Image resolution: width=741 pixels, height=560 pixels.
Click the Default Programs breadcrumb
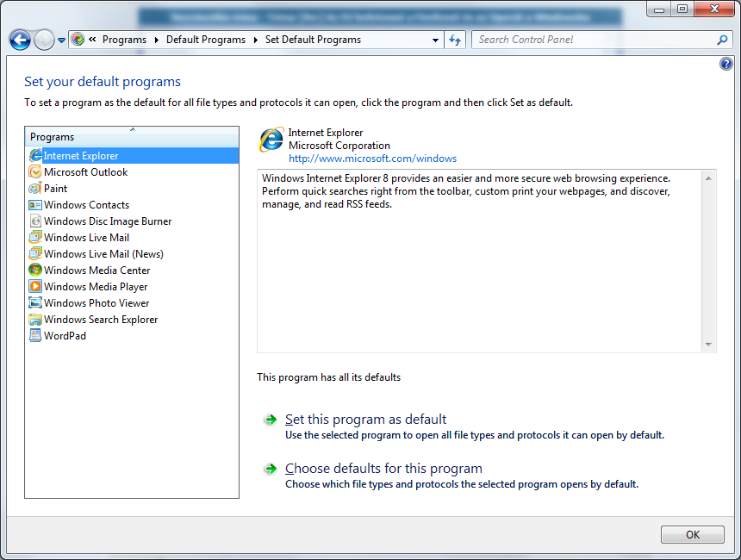point(206,40)
